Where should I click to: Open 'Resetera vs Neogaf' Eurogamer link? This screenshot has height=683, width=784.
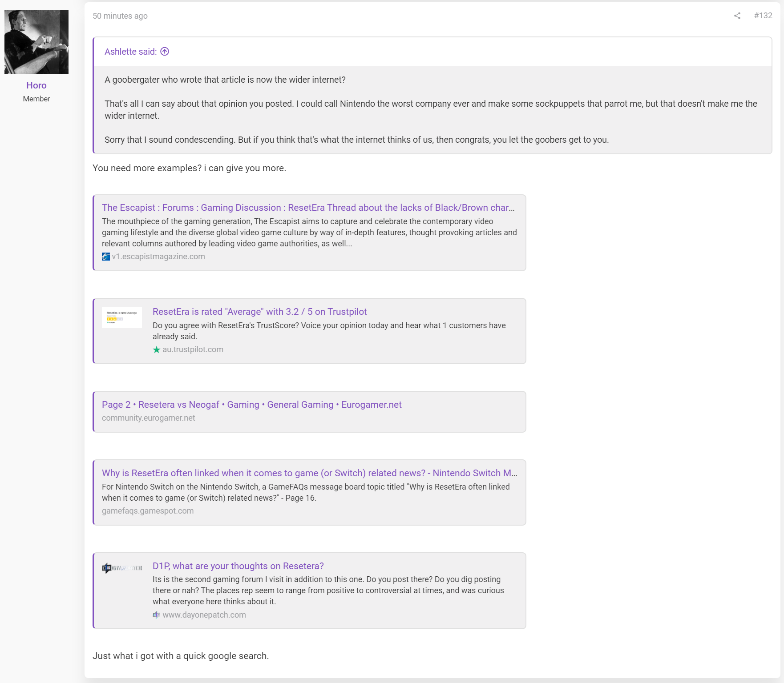(252, 405)
